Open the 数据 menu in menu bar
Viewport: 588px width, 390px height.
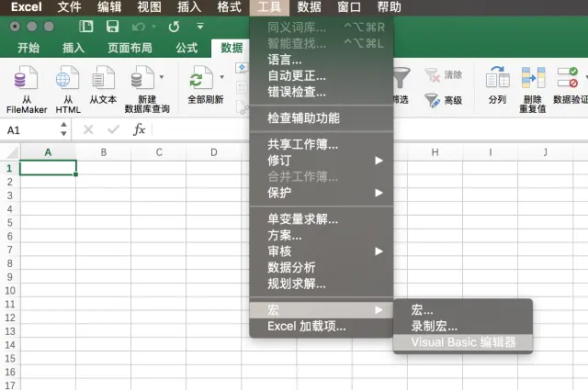[x=310, y=7]
